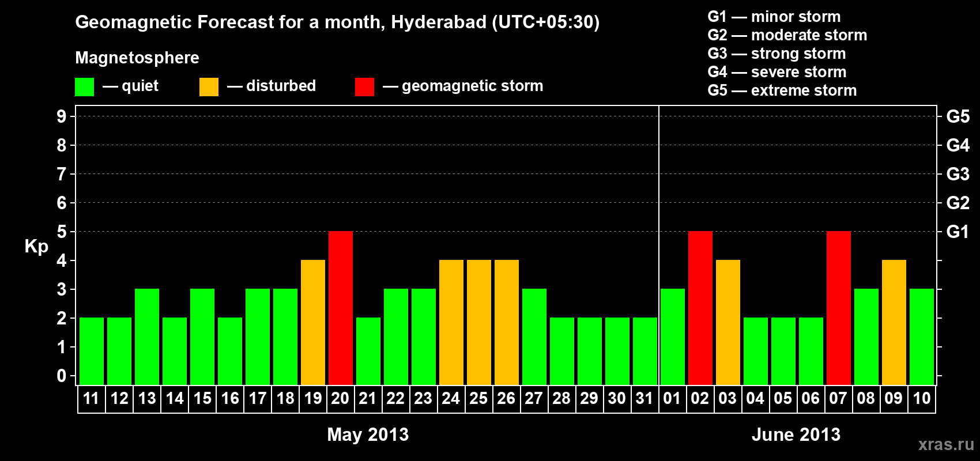Click date label 21 on the axis

coord(368,399)
